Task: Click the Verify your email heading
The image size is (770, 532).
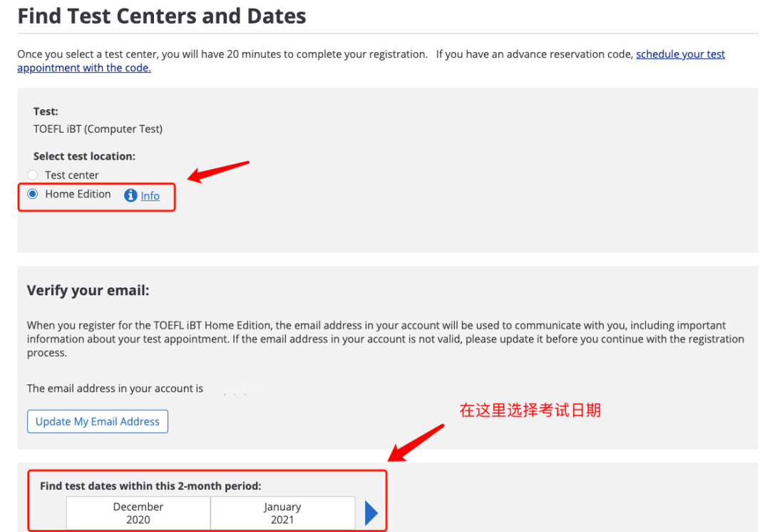Action: click(88, 290)
